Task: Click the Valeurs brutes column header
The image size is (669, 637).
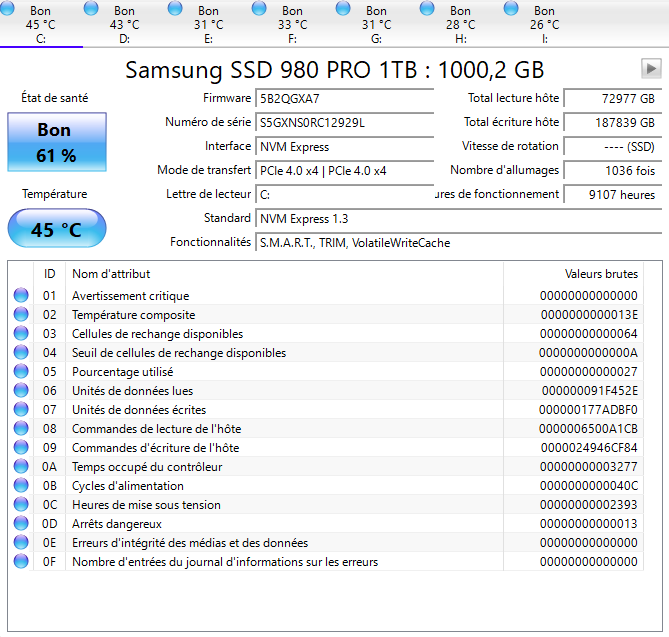Action: pos(573,273)
